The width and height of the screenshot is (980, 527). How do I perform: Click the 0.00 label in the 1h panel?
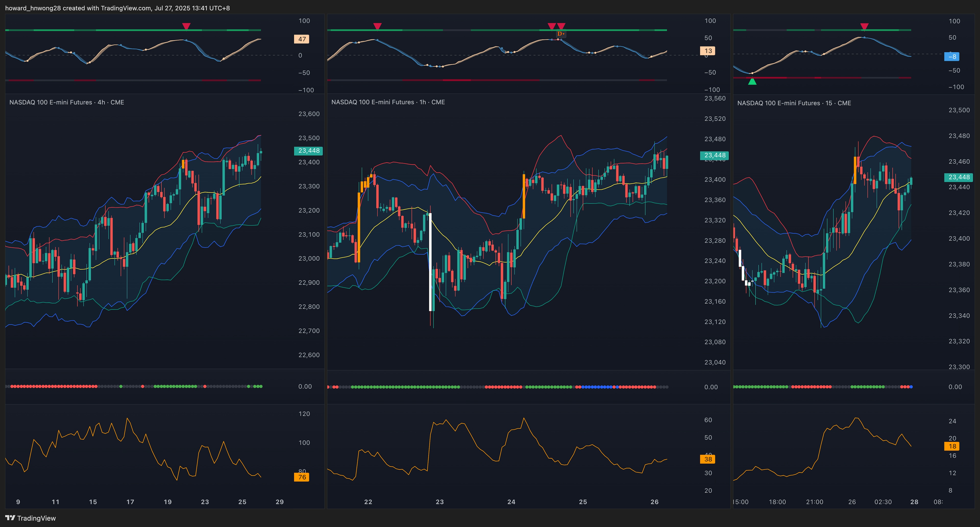[x=711, y=387]
